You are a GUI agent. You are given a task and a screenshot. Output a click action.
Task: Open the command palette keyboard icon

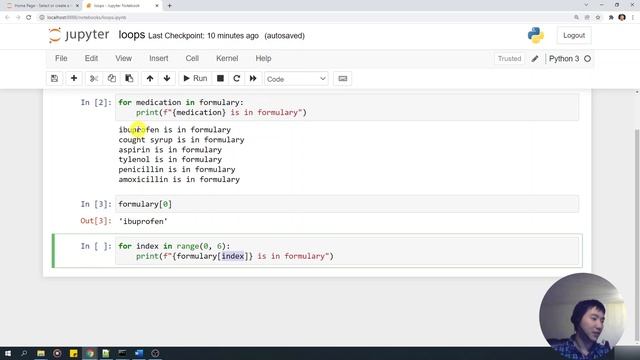pyautogui.click(x=343, y=78)
